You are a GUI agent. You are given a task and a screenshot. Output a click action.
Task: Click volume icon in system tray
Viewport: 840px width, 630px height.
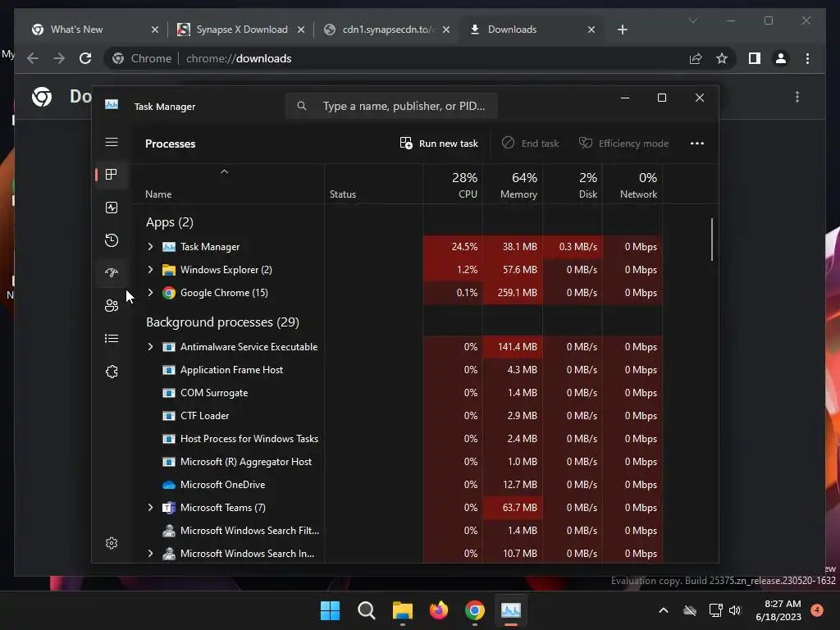[x=735, y=610]
